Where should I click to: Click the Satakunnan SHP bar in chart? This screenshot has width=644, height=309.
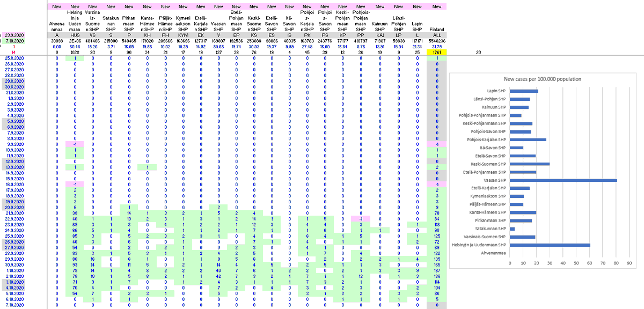tap(512, 229)
